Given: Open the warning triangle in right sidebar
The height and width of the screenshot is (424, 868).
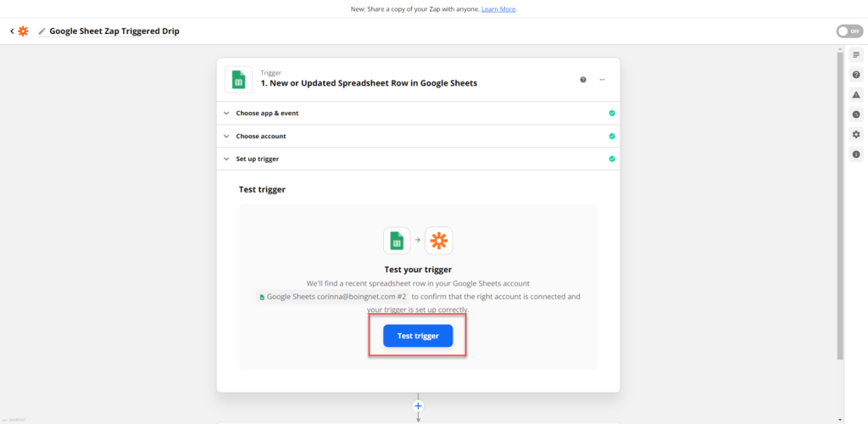Looking at the screenshot, I should pyautogui.click(x=856, y=95).
